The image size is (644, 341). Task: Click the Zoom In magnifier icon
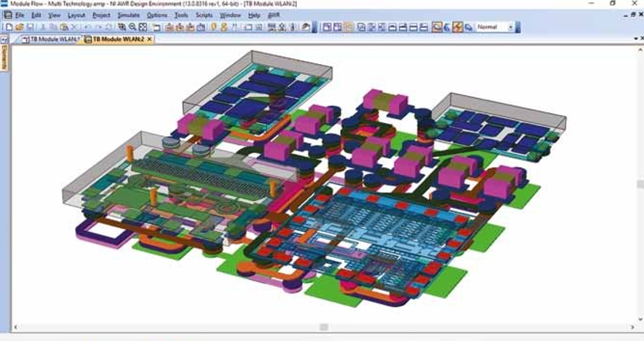pyautogui.click(x=123, y=27)
